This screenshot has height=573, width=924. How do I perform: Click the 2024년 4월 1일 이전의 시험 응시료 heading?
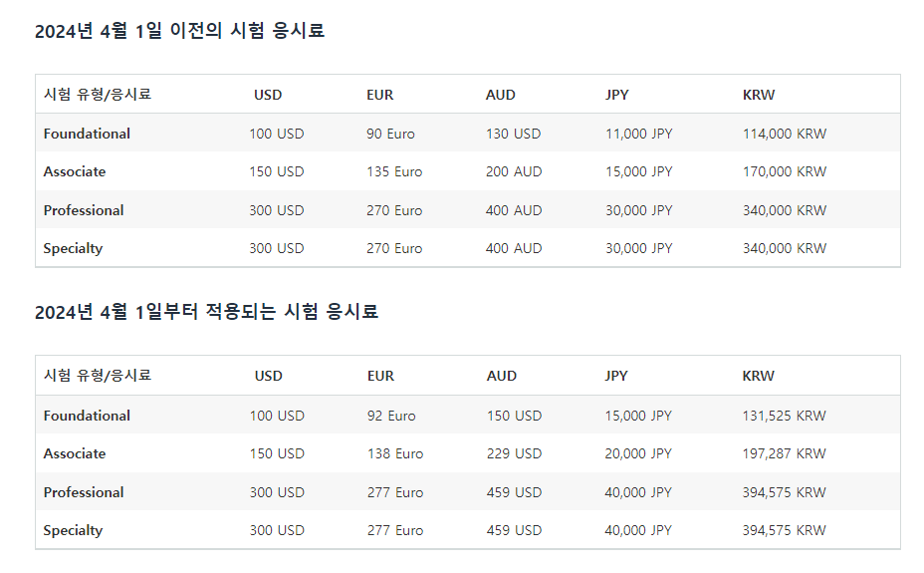pyautogui.click(x=179, y=31)
